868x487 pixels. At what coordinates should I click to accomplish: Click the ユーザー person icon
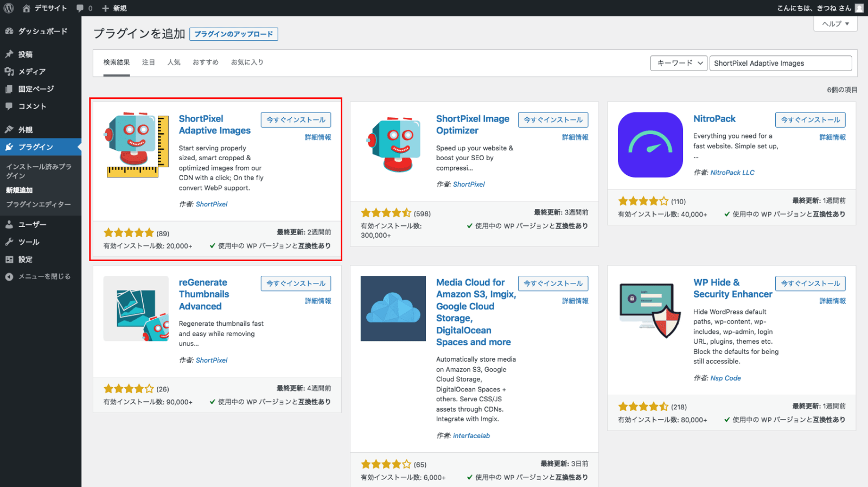coord(9,224)
